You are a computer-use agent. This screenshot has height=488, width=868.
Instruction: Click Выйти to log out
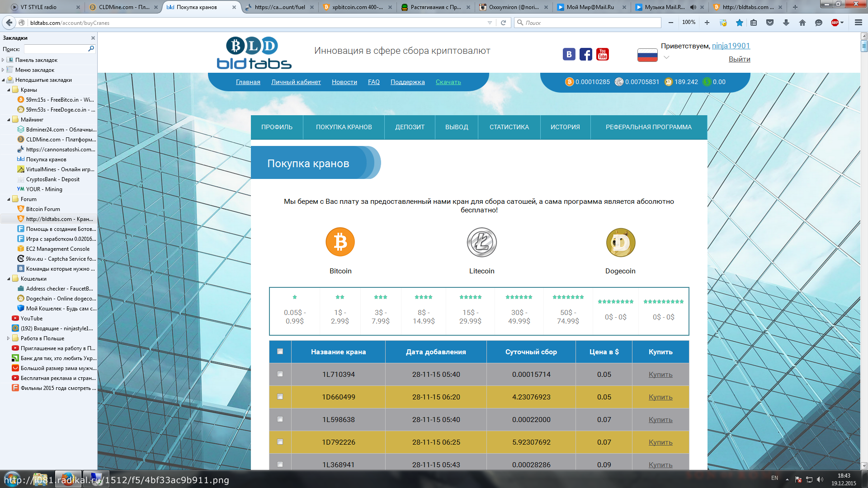pos(740,59)
